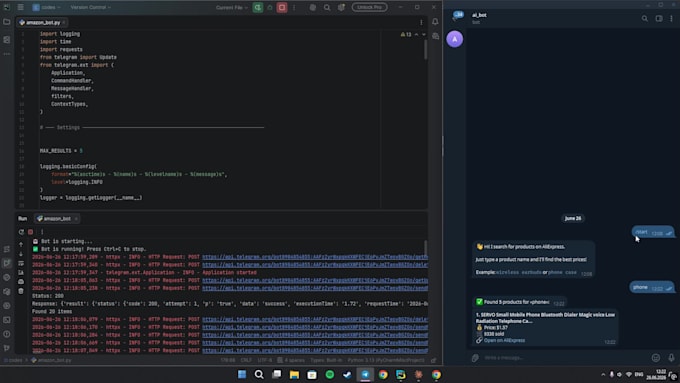Click the down-arrow icon in the Run console toolbar
The image size is (680, 383).
click(x=21, y=254)
